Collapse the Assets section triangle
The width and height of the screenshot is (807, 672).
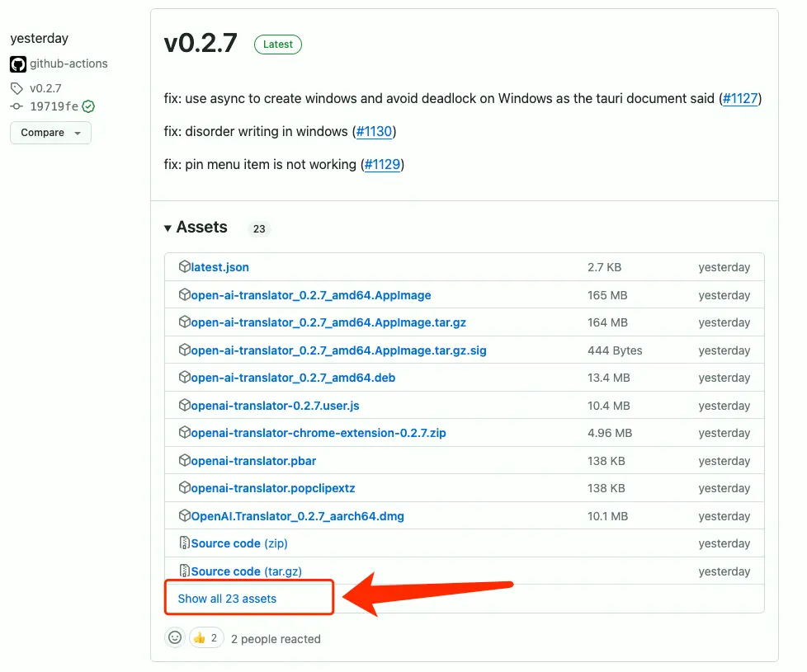pyautogui.click(x=168, y=228)
